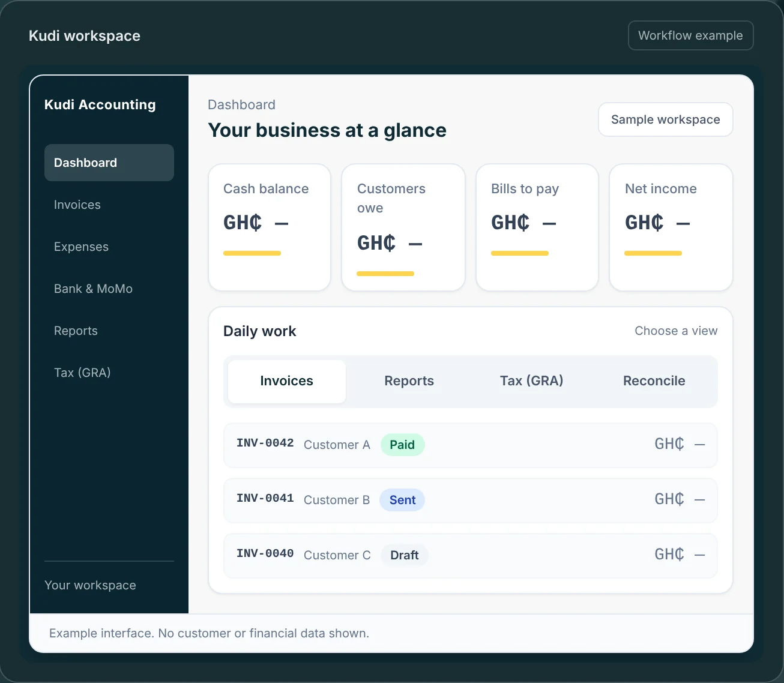This screenshot has height=683, width=784.
Task: Click the yellow bar under Net income
Action: click(653, 253)
